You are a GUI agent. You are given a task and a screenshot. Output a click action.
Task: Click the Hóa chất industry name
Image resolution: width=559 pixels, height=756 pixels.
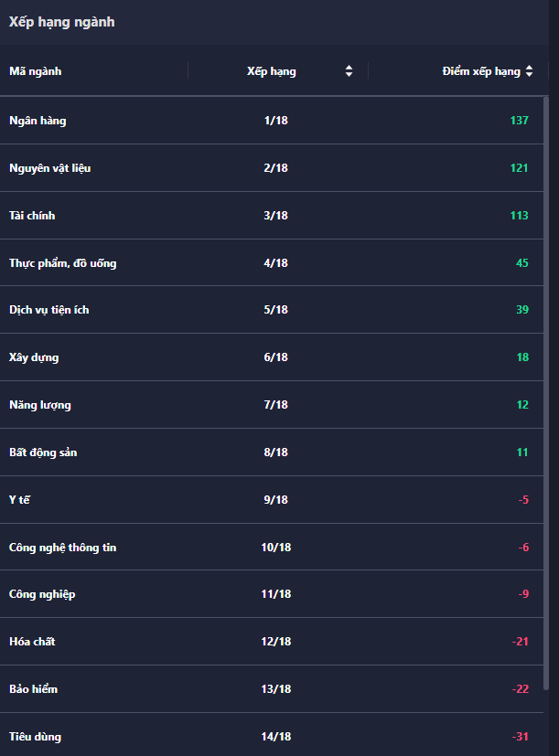coord(32,642)
